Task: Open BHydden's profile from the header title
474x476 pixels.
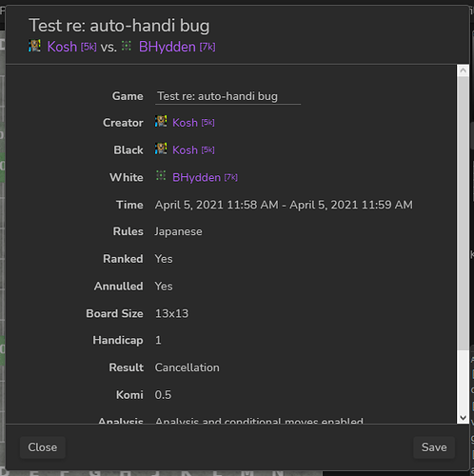Action: pyautogui.click(x=177, y=47)
